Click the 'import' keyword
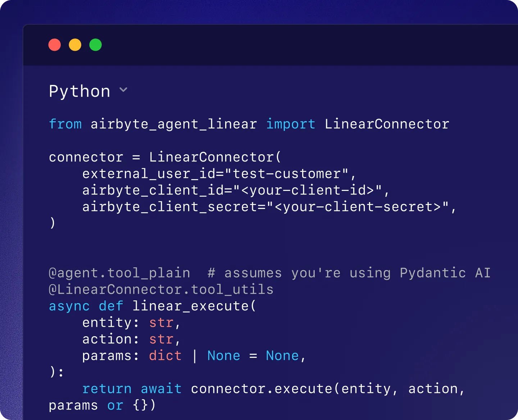Viewport: 518px width, 420px height. [x=291, y=124]
